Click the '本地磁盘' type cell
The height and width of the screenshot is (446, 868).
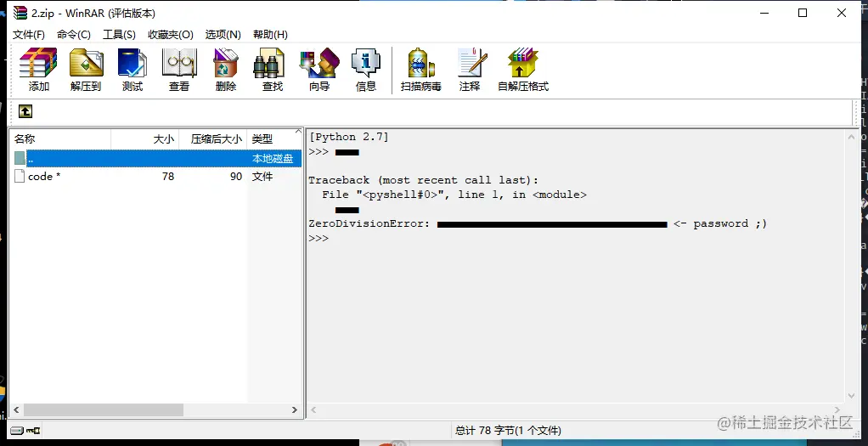click(x=273, y=159)
